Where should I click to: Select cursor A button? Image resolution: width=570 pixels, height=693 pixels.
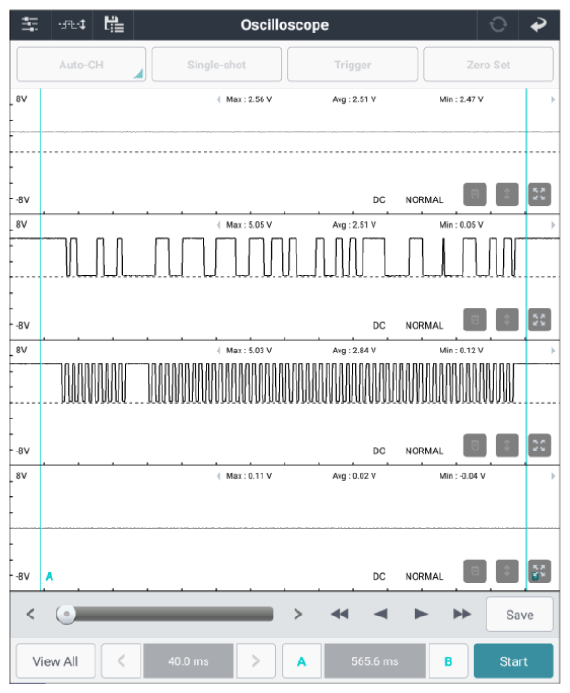(301, 661)
